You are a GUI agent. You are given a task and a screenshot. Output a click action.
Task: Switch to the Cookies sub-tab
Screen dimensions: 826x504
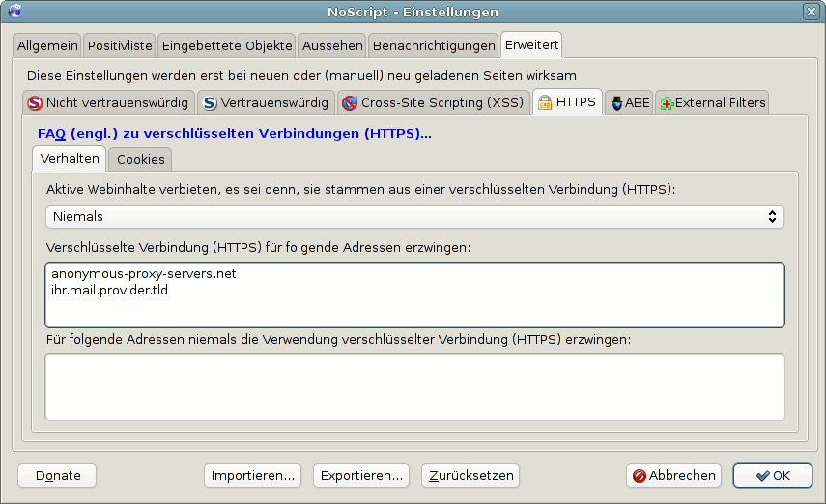(x=141, y=159)
